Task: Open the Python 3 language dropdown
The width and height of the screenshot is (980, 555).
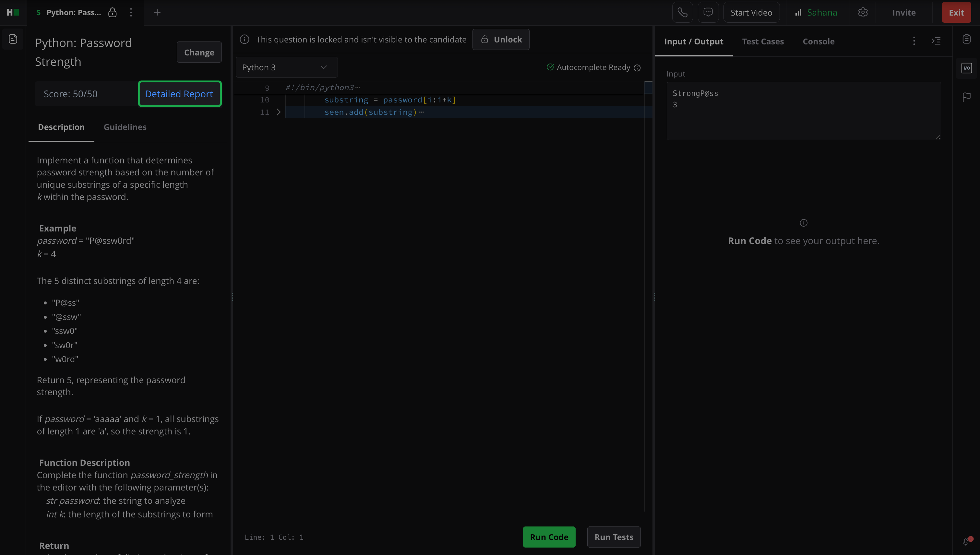Action: (286, 67)
